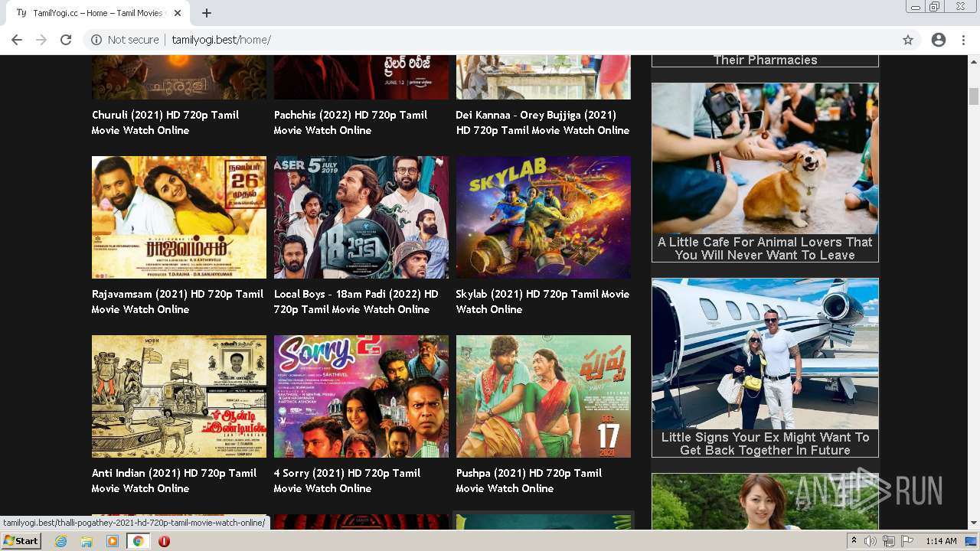
Task: View the Not secure site information
Action: (x=125, y=40)
